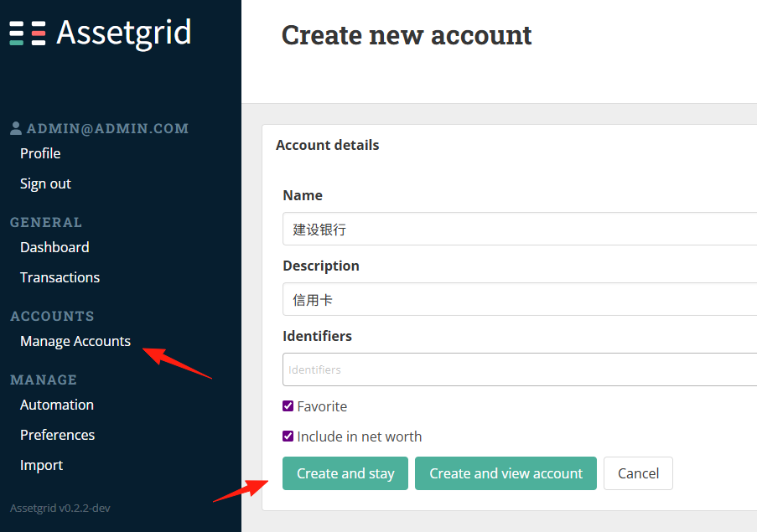
Task: Click the user avatar icon beside admin@admin.com
Action: pyautogui.click(x=16, y=128)
